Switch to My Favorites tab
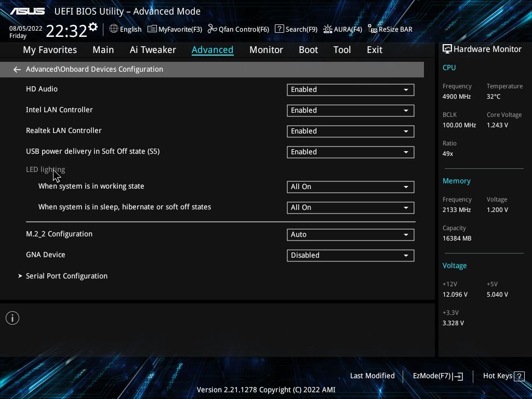This screenshot has height=399, width=532. coord(50,50)
